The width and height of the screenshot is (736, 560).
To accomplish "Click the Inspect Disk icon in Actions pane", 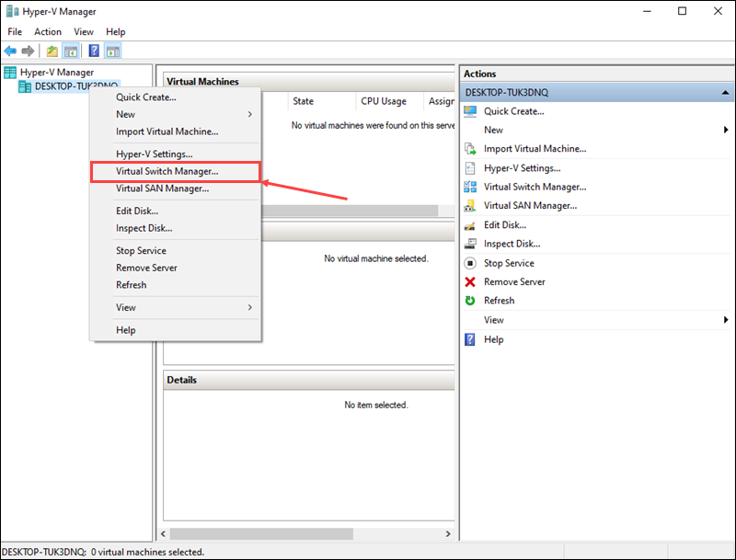I will pyautogui.click(x=470, y=244).
